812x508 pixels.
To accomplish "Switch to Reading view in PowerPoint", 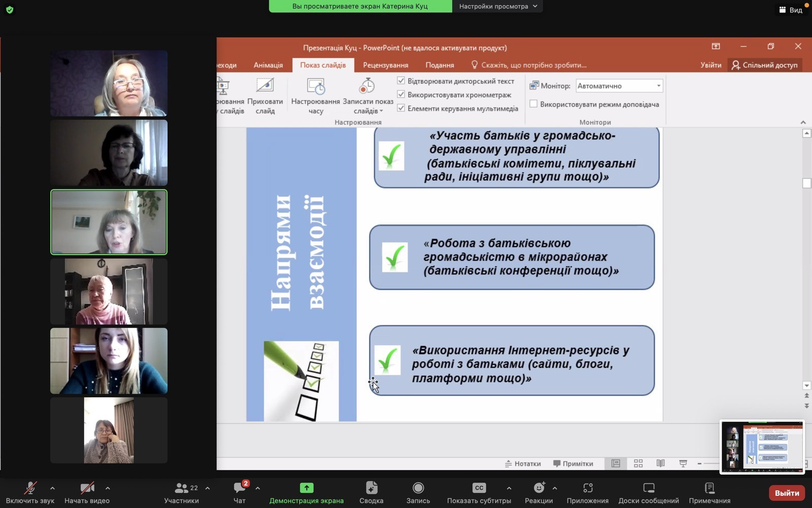I will pos(660,463).
